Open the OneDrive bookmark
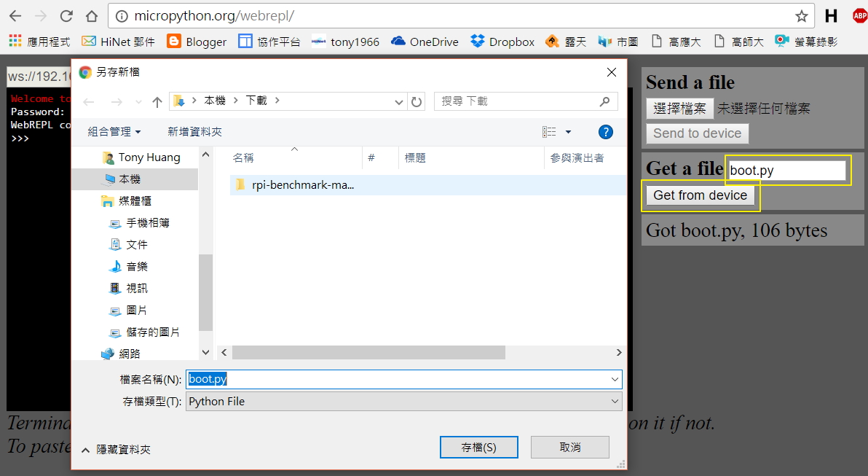This screenshot has height=476, width=868. pyautogui.click(x=425, y=42)
